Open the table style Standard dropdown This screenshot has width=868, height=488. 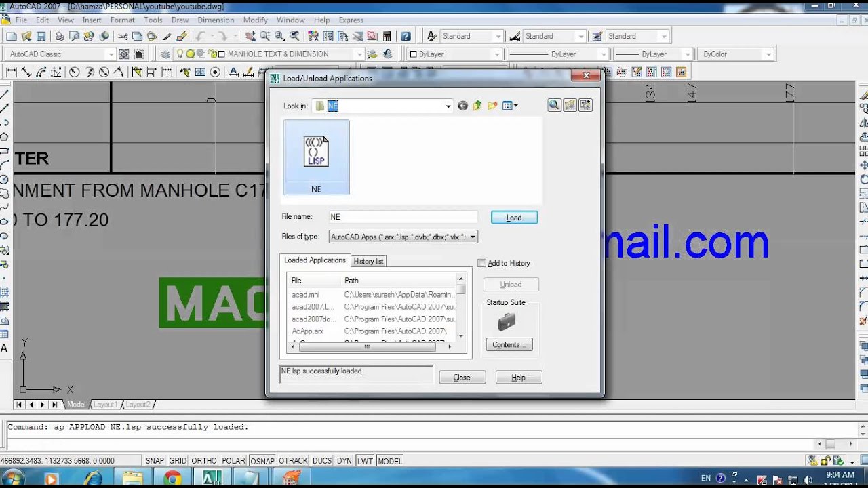[664, 36]
